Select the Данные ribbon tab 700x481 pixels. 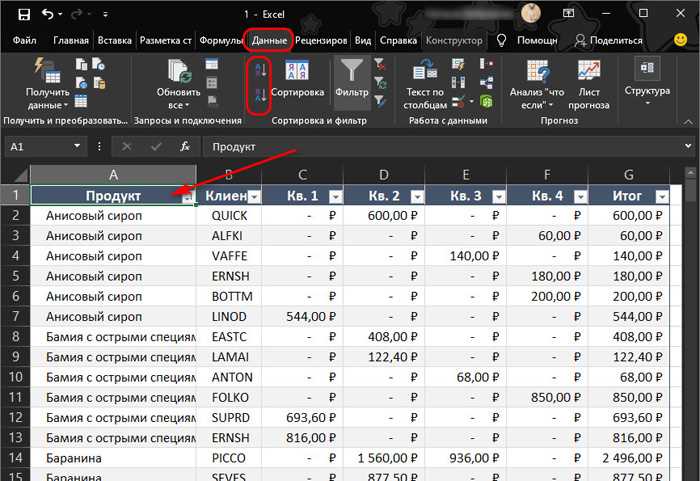click(x=269, y=40)
